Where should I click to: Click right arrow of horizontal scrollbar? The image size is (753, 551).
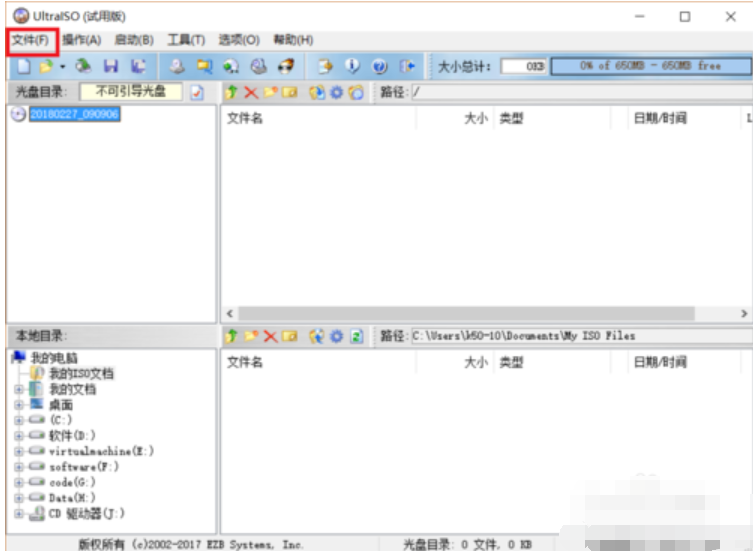point(744,313)
